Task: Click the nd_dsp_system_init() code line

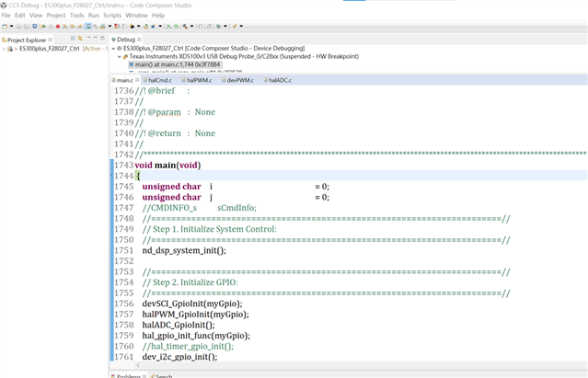Action: pyautogui.click(x=183, y=250)
